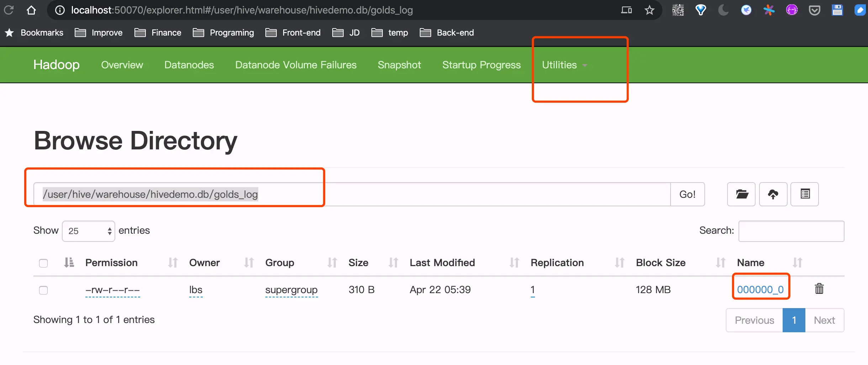Viewport: 868px width, 365px height.
Task: Open the Finance bookmarks folder
Action: click(158, 33)
